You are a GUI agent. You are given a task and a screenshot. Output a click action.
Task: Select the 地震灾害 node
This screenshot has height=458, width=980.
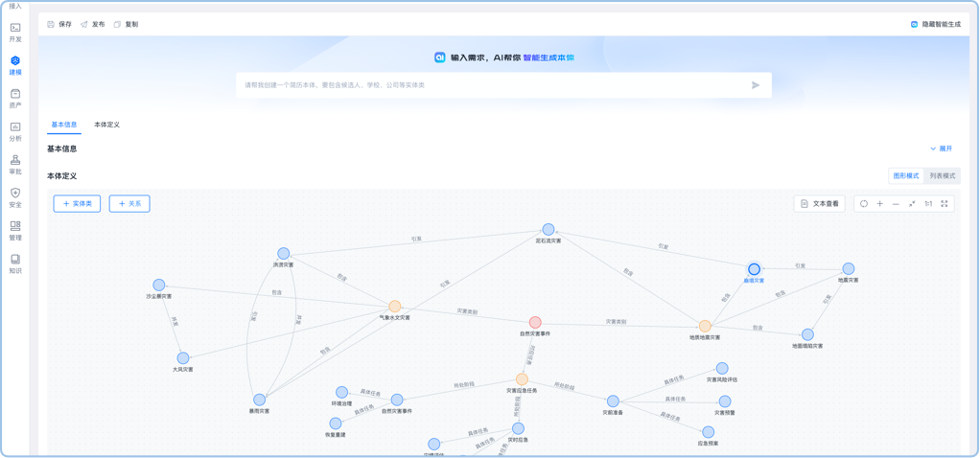pyautogui.click(x=848, y=268)
